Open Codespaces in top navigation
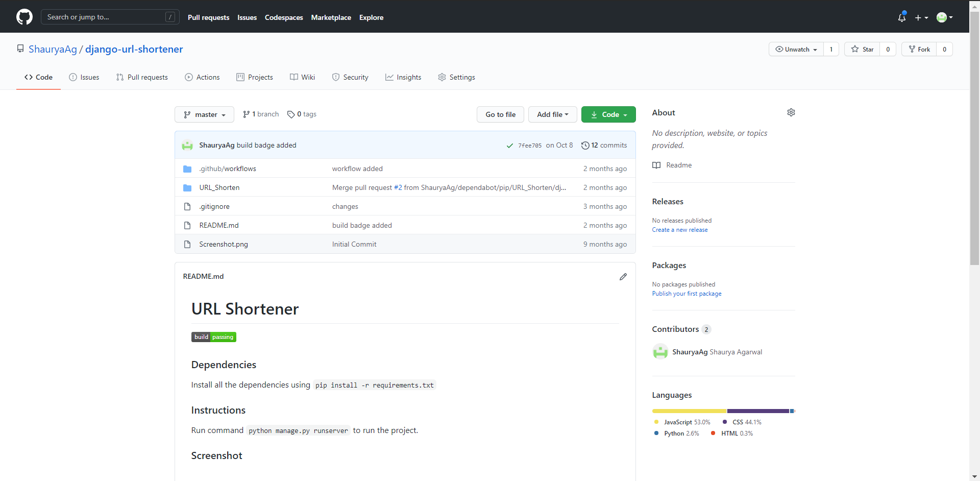The height and width of the screenshot is (481, 980). [284, 17]
